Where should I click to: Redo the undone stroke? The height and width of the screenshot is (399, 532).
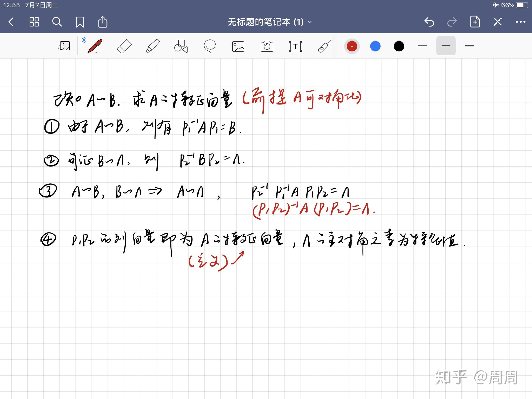pyautogui.click(x=452, y=22)
